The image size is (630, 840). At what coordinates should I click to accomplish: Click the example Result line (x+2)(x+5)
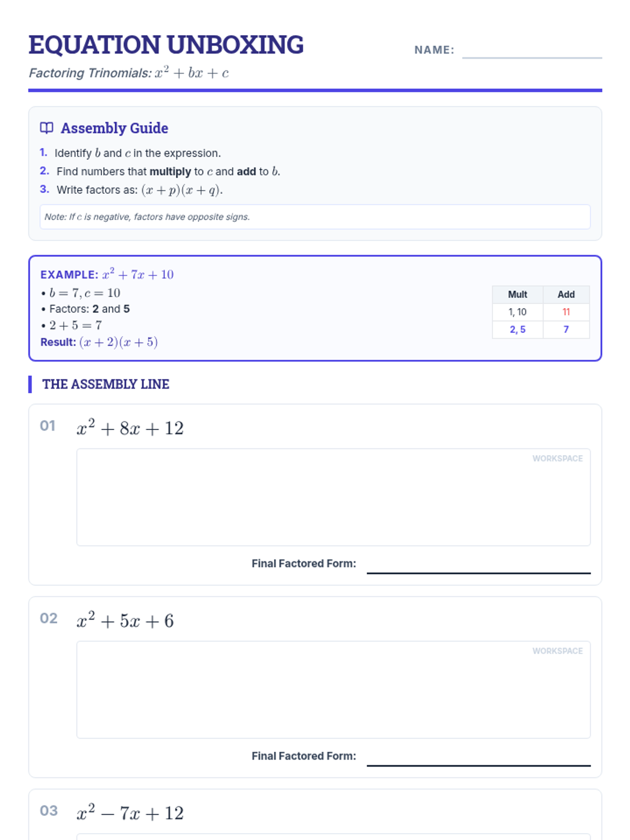(99, 342)
